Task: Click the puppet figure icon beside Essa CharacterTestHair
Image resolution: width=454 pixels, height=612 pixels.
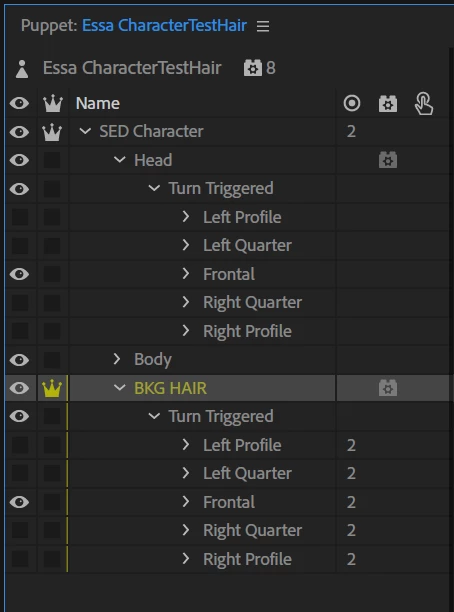Action: [22, 69]
